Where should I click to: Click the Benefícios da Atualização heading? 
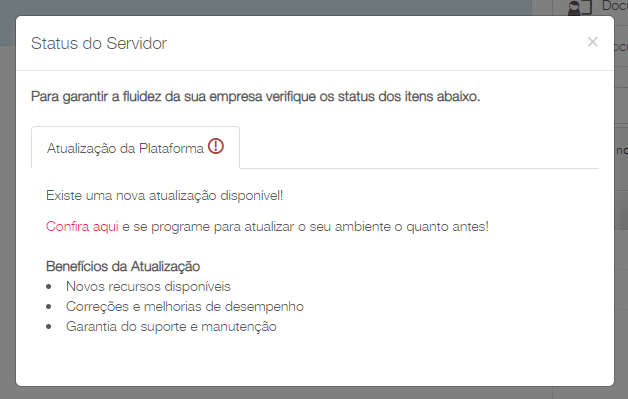tap(123, 266)
